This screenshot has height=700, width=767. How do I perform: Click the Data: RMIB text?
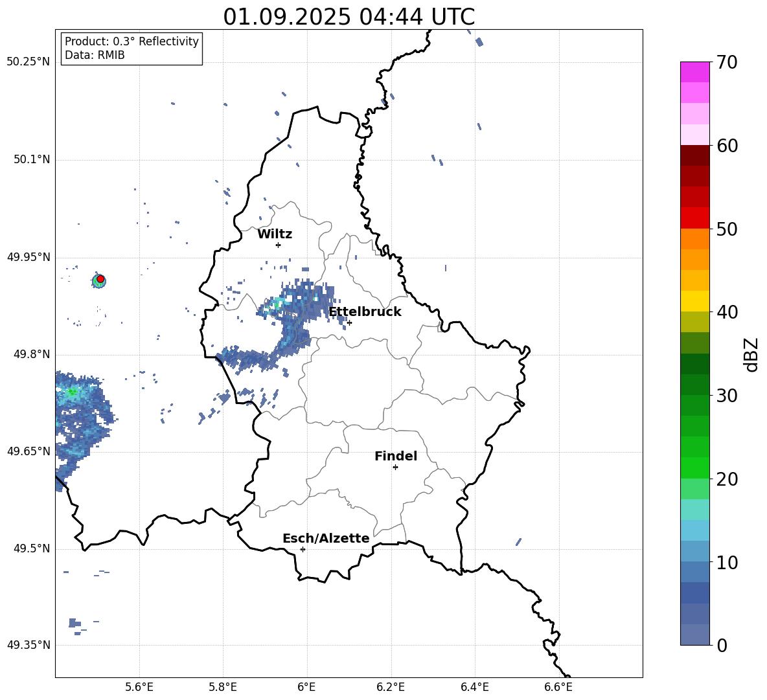click(x=95, y=55)
